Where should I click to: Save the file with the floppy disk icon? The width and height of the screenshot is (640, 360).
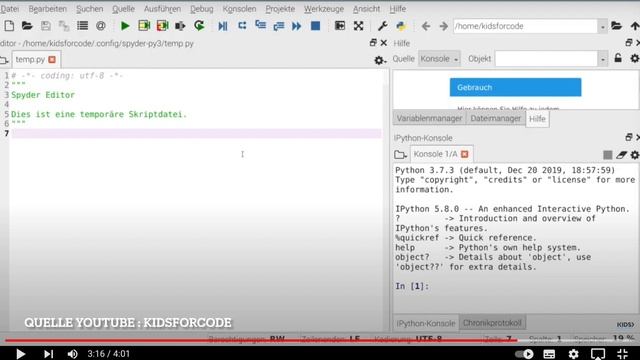[x=46, y=26]
